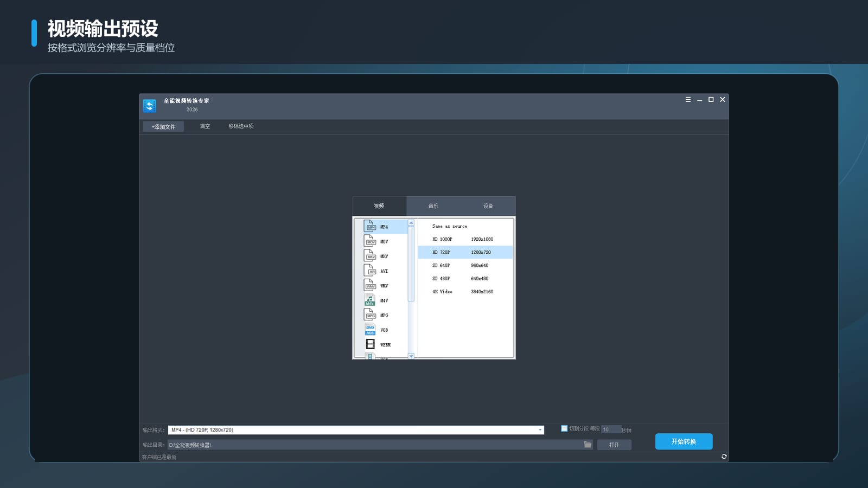The image size is (868, 488).
Task: Click the 开始转换 button
Action: (684, 441)
